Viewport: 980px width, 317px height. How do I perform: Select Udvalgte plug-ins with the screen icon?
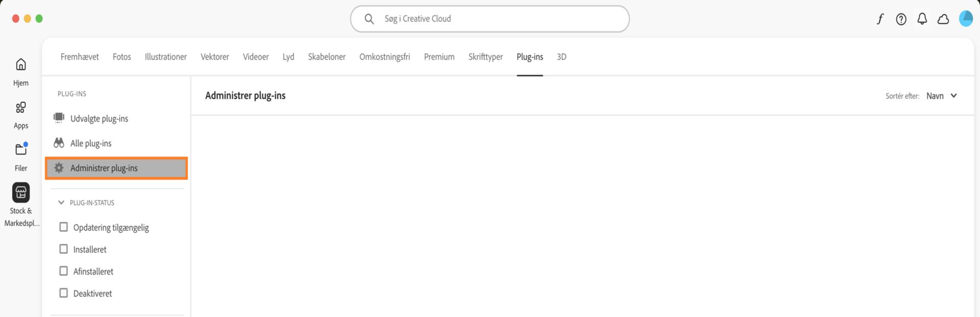100,118
